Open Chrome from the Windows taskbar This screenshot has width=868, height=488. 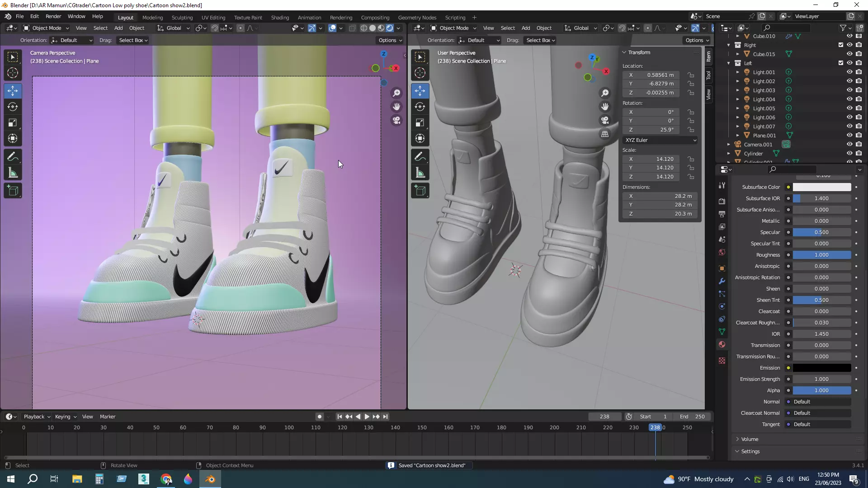[166, 479]
